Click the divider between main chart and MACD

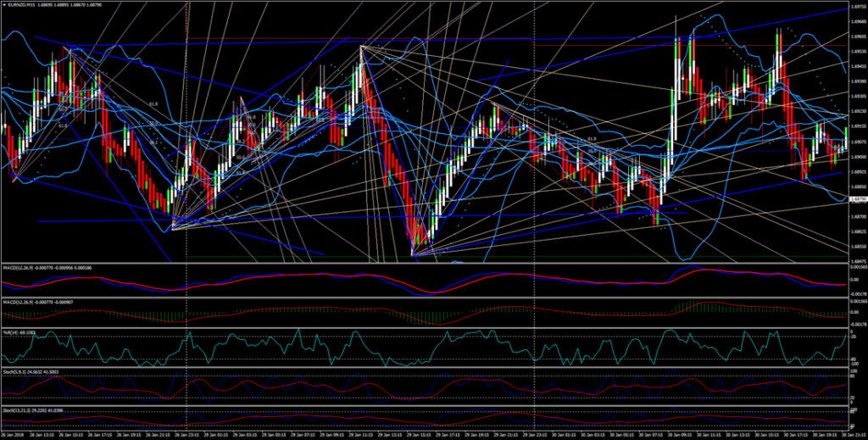tap(434, 263)
